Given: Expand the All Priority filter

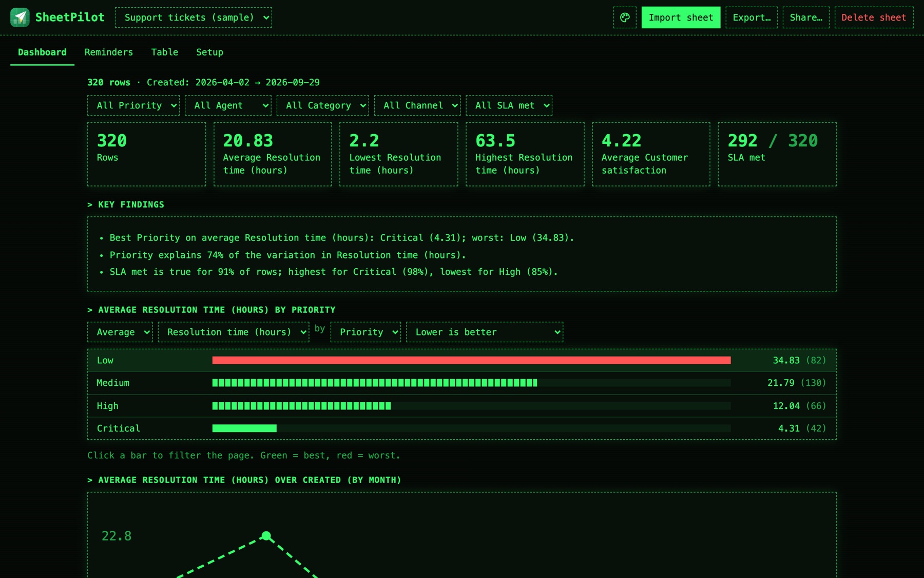Looking at the screenshot, I should 133,105.
